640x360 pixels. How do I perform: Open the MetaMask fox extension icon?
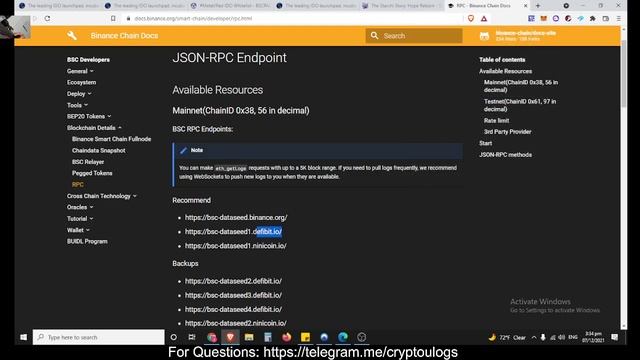pyautogui.click(x=543, y=18)
